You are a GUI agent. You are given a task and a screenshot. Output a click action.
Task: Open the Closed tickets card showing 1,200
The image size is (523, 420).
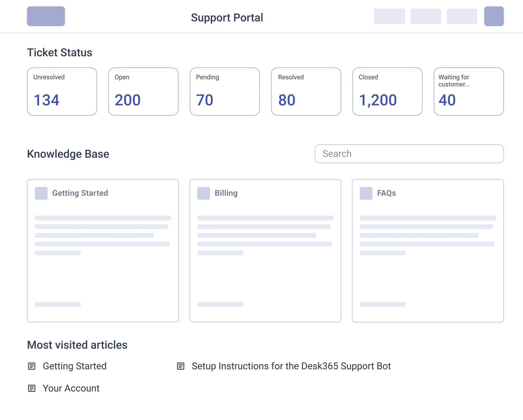pos(387,91)
